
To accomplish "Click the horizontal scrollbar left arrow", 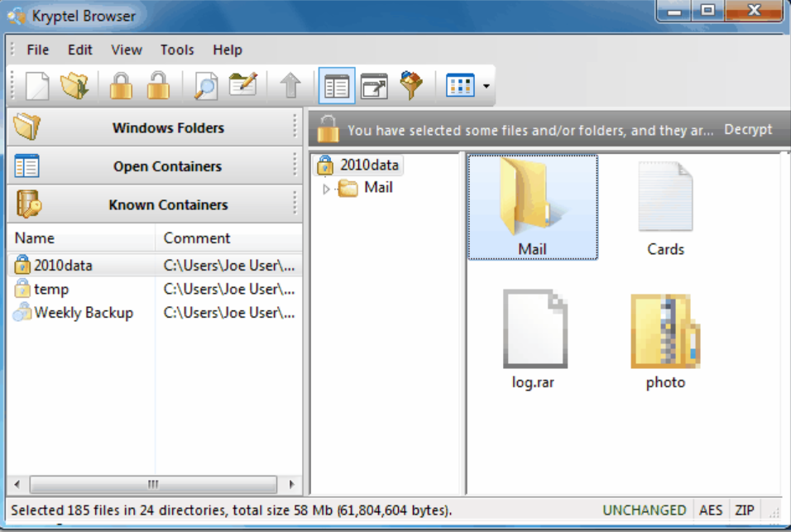I will point(17,485).
